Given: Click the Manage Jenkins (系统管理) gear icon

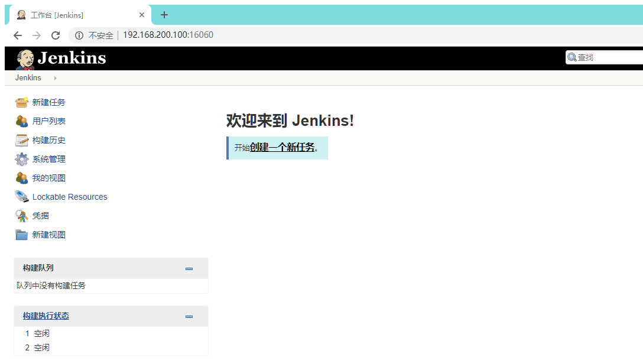Looking at the screenshot, I should coord(21,159).
